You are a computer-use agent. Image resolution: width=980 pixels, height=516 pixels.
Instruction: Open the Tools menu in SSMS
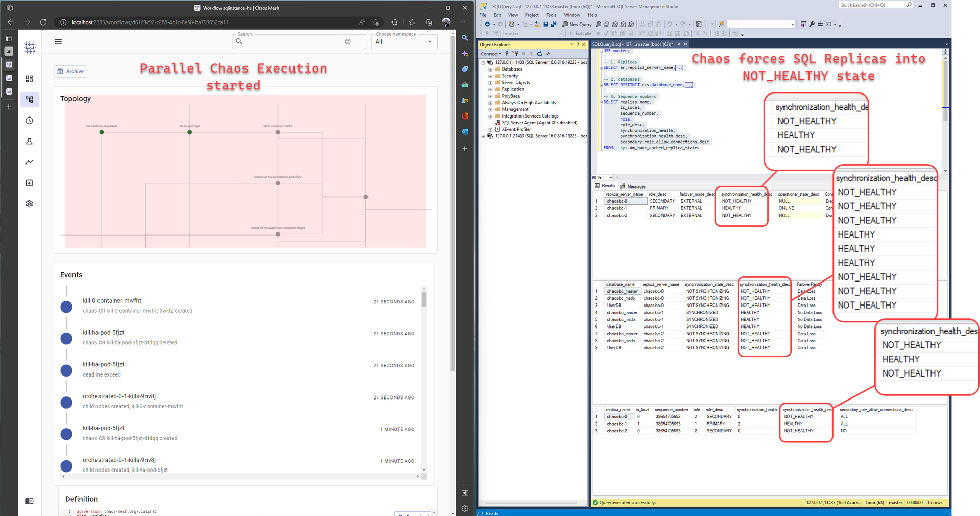click(551, 15)
